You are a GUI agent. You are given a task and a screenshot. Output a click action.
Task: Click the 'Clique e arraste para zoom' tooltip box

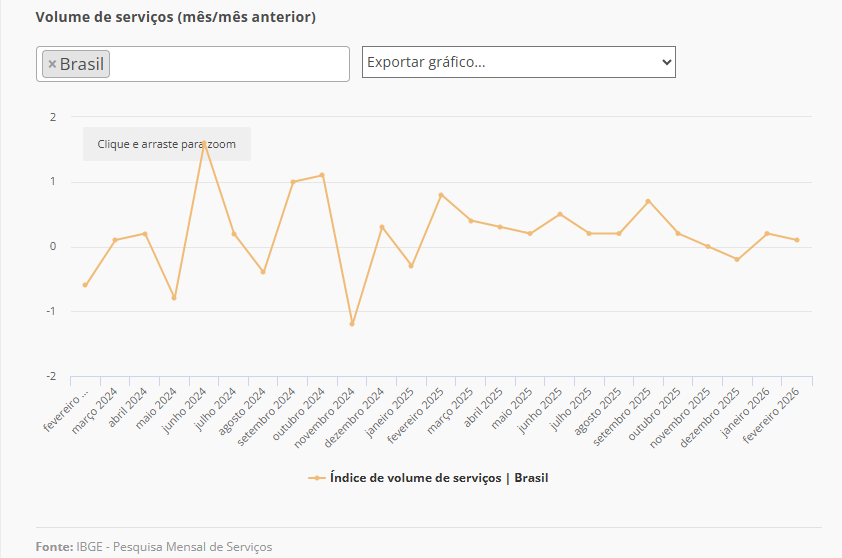[x=166, y=144]
